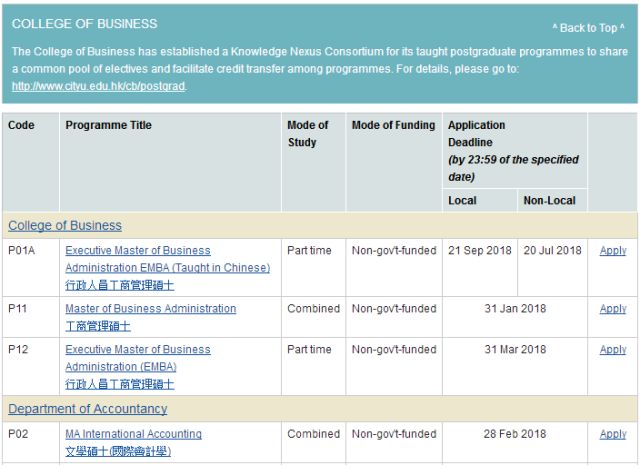This screenshot has height=465, width=640.
Task: Apply for the P02 International Accounting programme
Action: pos(613,434)
